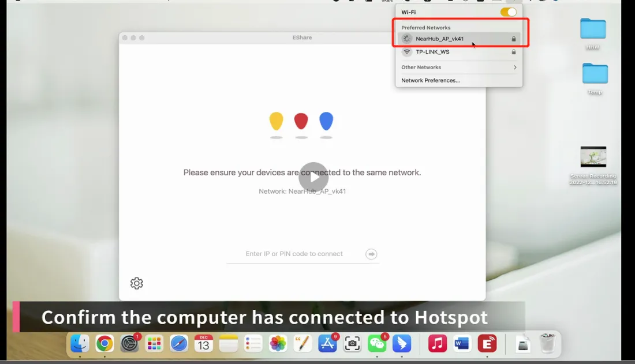Open the document stack beside the Trash
The height and width of the screenshot is (364, 635).
(x=523, y=344)
